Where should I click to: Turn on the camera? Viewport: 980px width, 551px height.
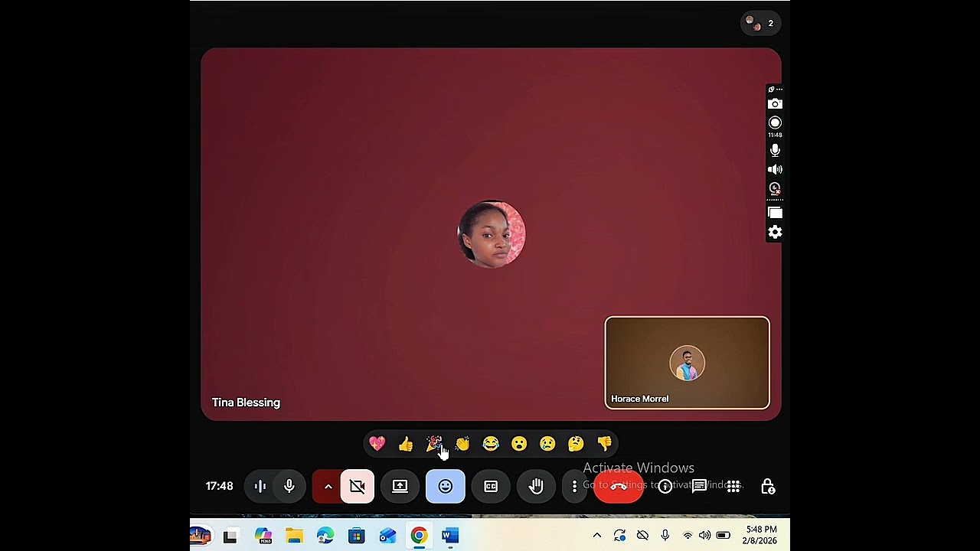coord(358,486)
